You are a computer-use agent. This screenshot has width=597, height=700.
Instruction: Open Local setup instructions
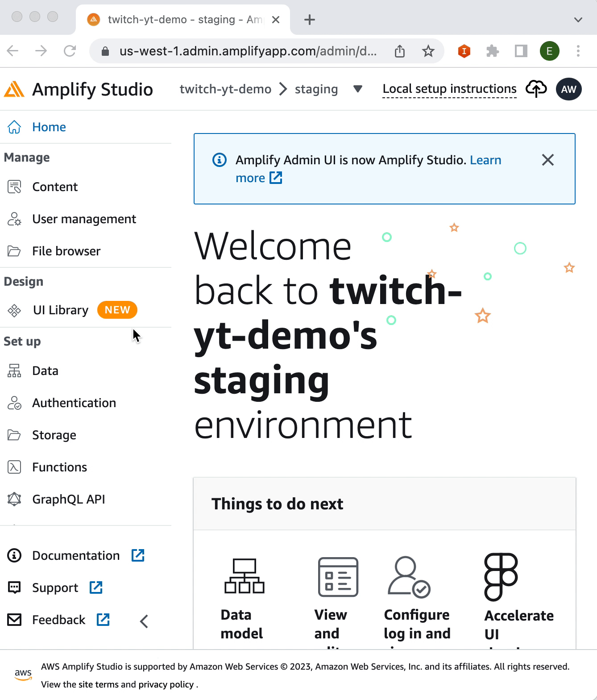pos(450,89)
